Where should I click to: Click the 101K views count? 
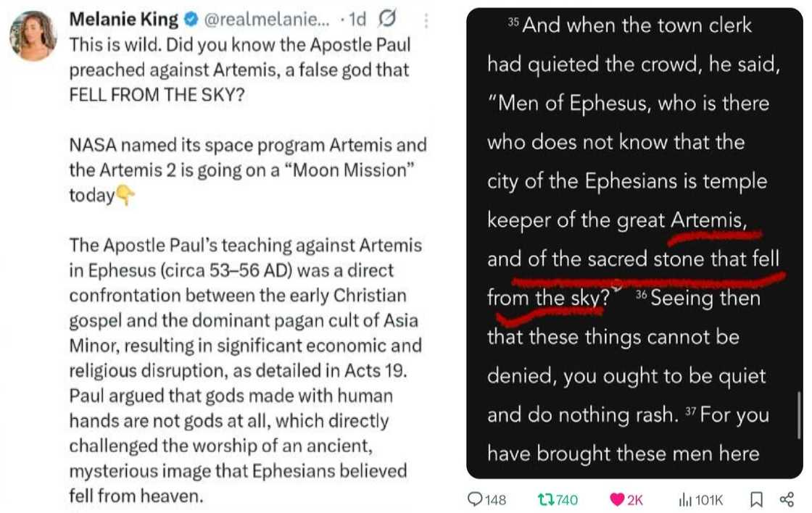coord(710,499)
